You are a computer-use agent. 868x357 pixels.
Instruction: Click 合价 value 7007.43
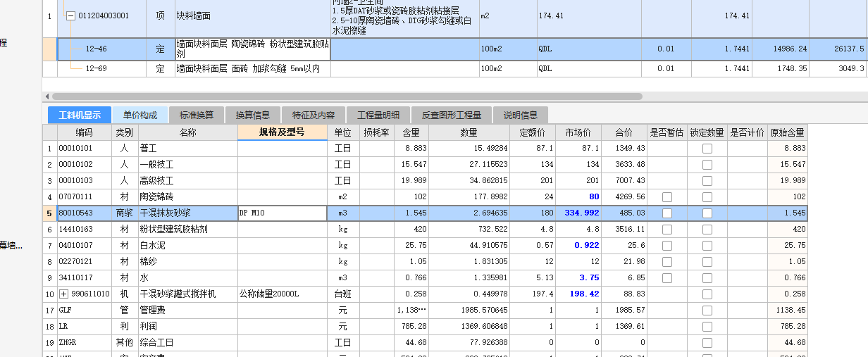coord(624,180)
